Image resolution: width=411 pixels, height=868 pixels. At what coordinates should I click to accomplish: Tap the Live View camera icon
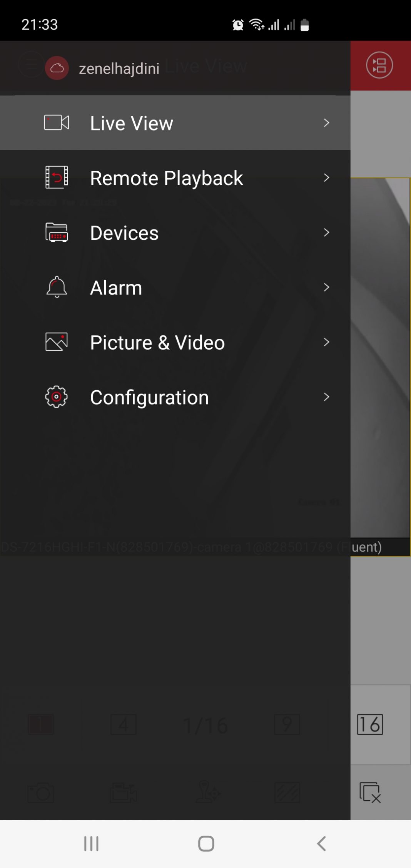tap(57, 123)
